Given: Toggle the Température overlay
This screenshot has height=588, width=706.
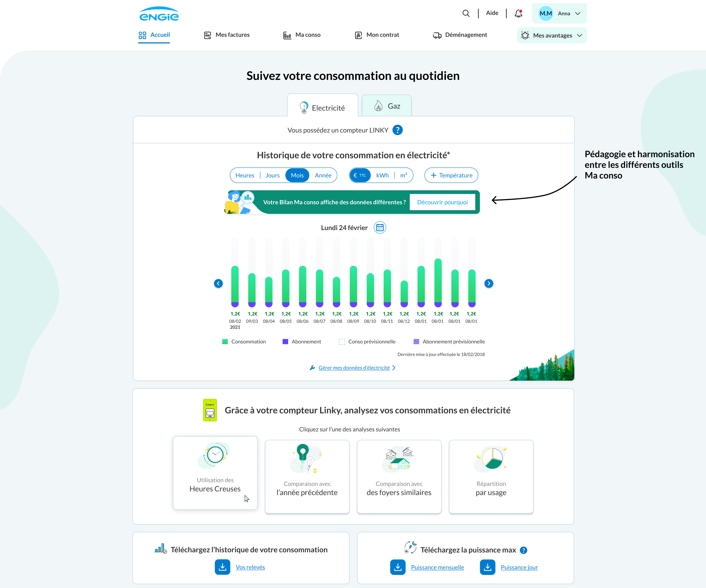Looking at the screenshot, I should click(x=451, y=176).
